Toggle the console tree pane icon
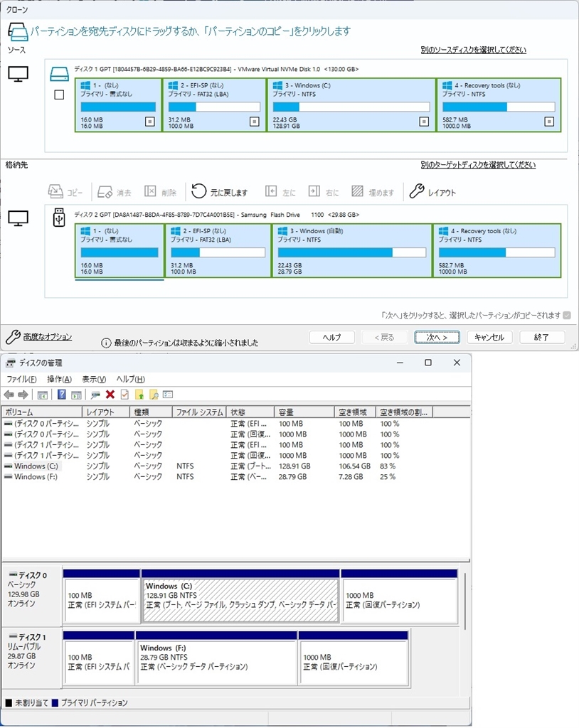This screenshot has width=579, height=728. point(42,395)
